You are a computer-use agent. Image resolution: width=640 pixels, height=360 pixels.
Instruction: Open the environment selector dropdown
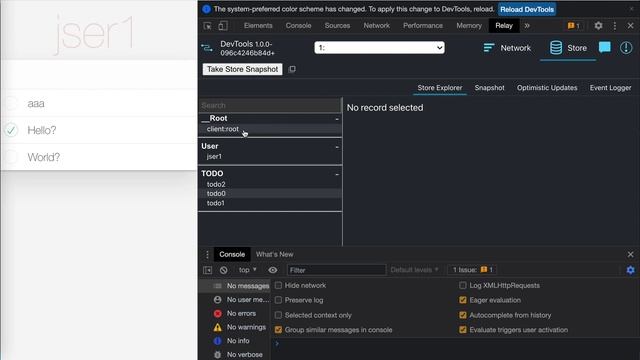[x=379, y=48]
